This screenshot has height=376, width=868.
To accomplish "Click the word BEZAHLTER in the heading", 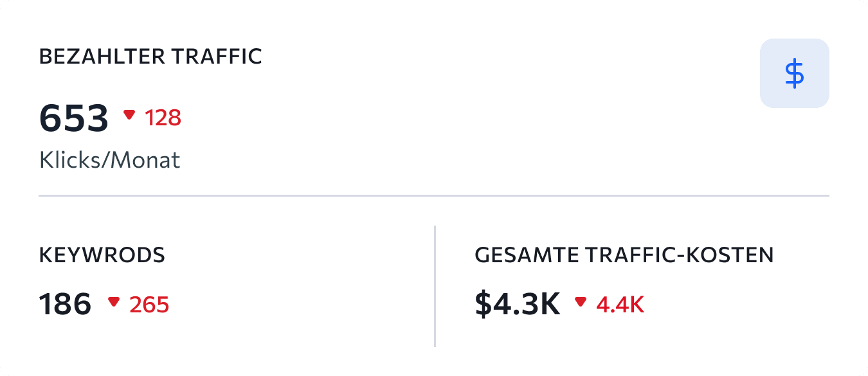I will point(102,57).
